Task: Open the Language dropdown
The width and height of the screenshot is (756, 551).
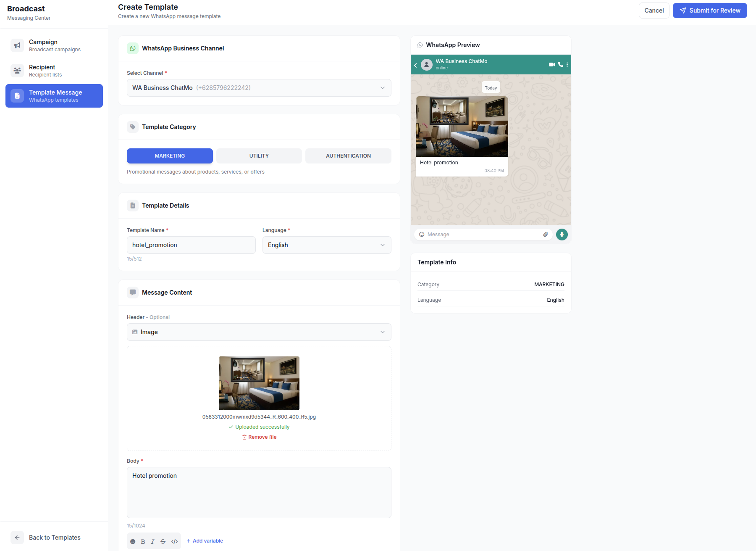Action: click(327, 245)
